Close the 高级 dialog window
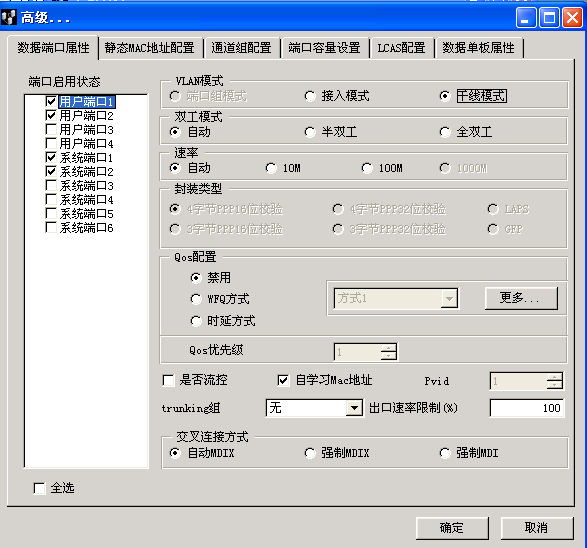Image resolution: width=587 pixels, height=548 pixels. [x=572, y=18]
